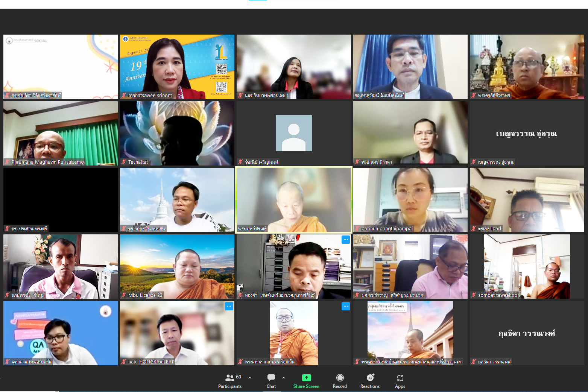Expand the arrow next to Participants
Viewport: 588px width, 392px height.
click(250, 378)
